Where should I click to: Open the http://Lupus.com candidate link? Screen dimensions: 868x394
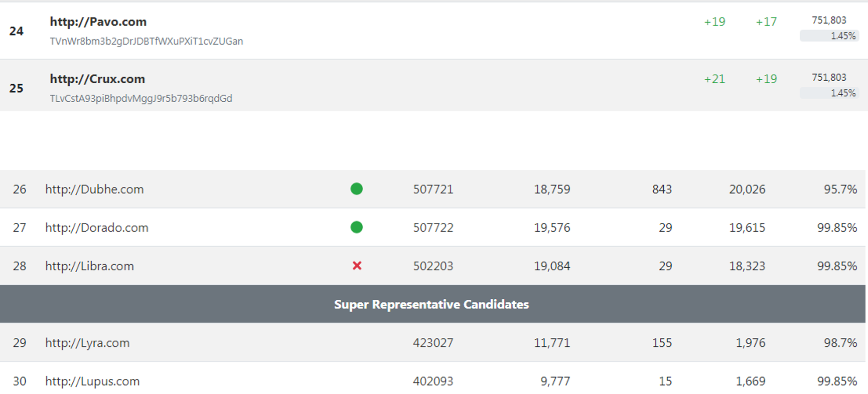pyautogui.click(x=92, y=381)
